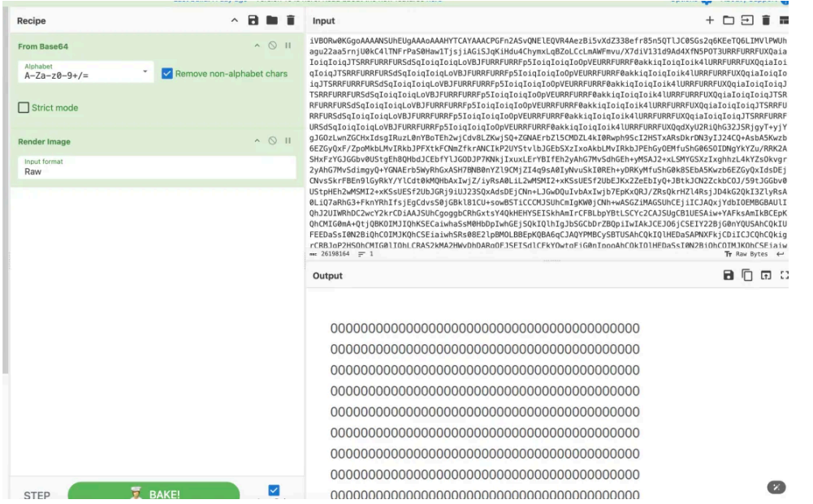
Task: Disable the Render Image operation
Action: coord(273,141)
